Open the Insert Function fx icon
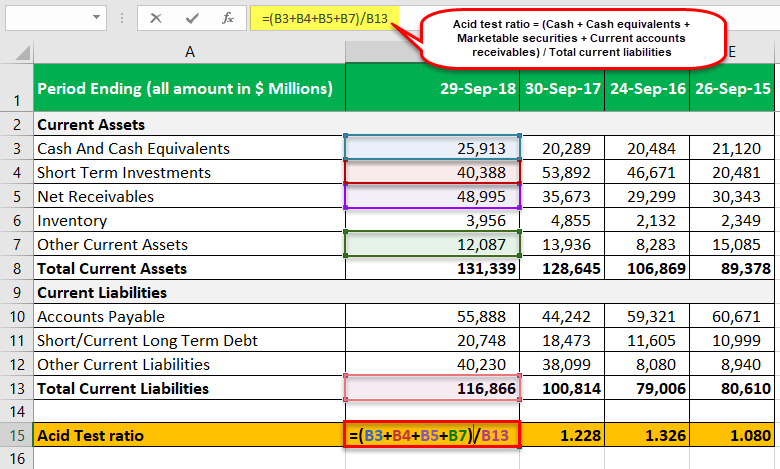The width and height of the screenshot is (780, 469). coord(227,18)
